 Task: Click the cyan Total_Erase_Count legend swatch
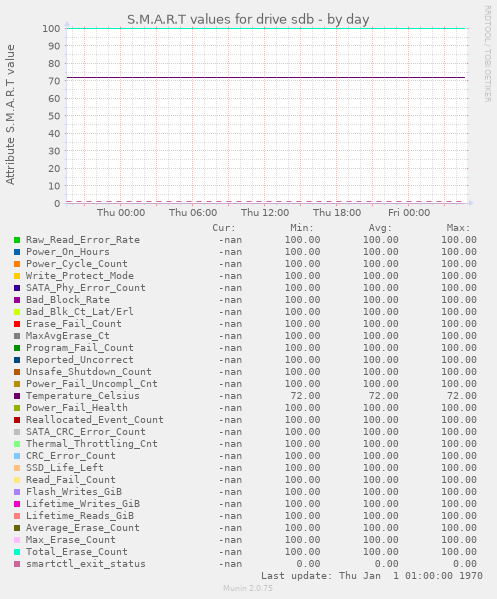tap(17, 552)
